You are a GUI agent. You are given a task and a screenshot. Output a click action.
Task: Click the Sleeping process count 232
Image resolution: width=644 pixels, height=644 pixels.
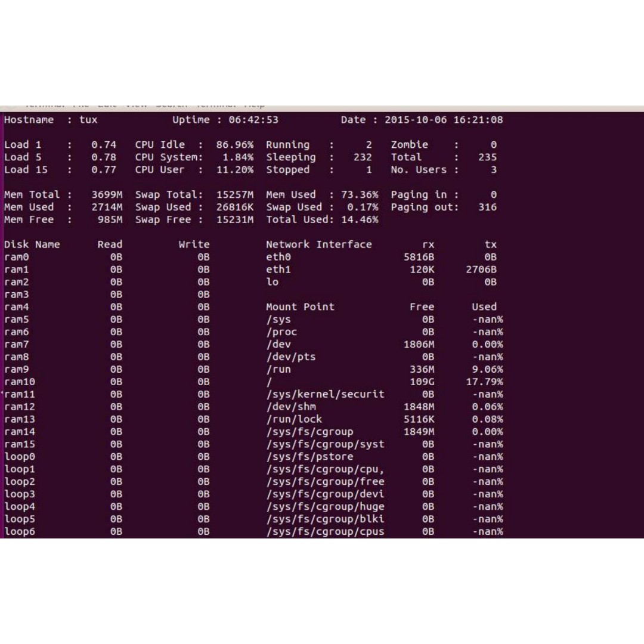pyautogui.click(x=362, y=157)
